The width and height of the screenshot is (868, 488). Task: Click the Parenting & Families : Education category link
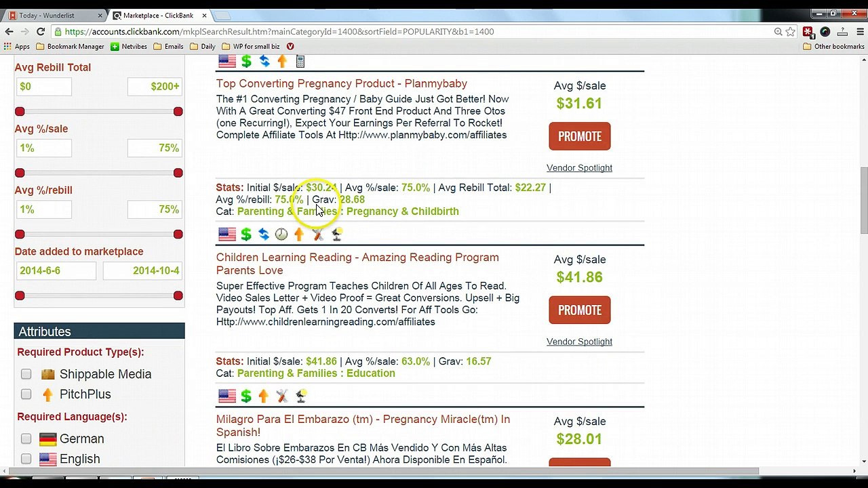click(316, 373)
